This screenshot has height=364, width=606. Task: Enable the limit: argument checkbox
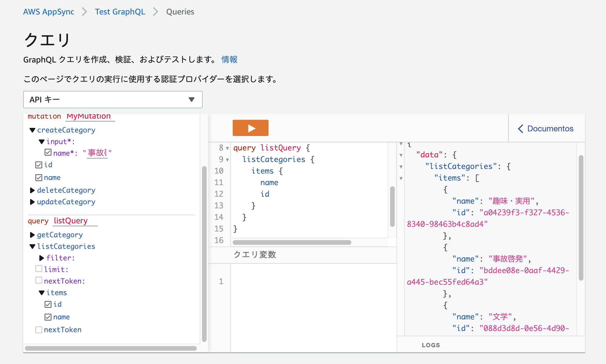[x=39, y=269]
